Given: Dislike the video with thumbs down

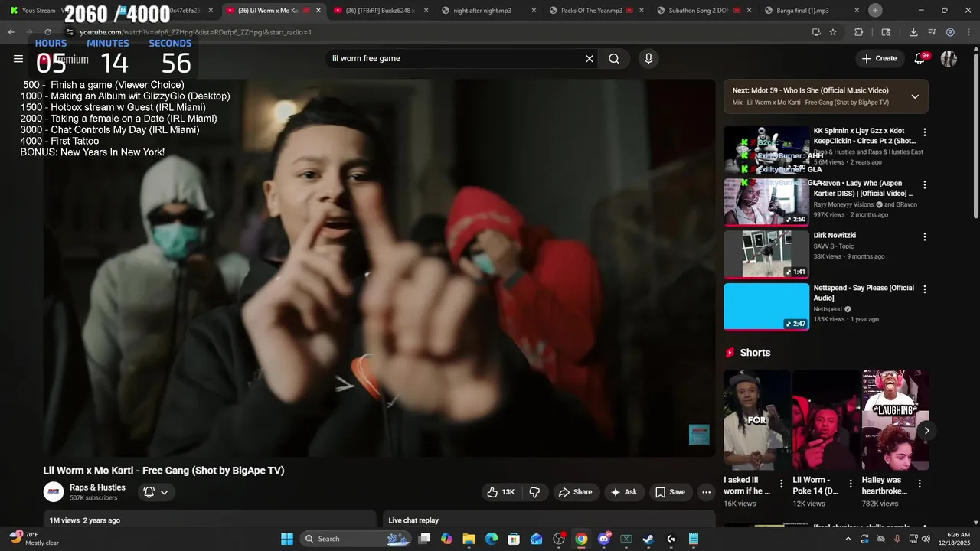Looking at the screenshot, I should tap(535, 492).
